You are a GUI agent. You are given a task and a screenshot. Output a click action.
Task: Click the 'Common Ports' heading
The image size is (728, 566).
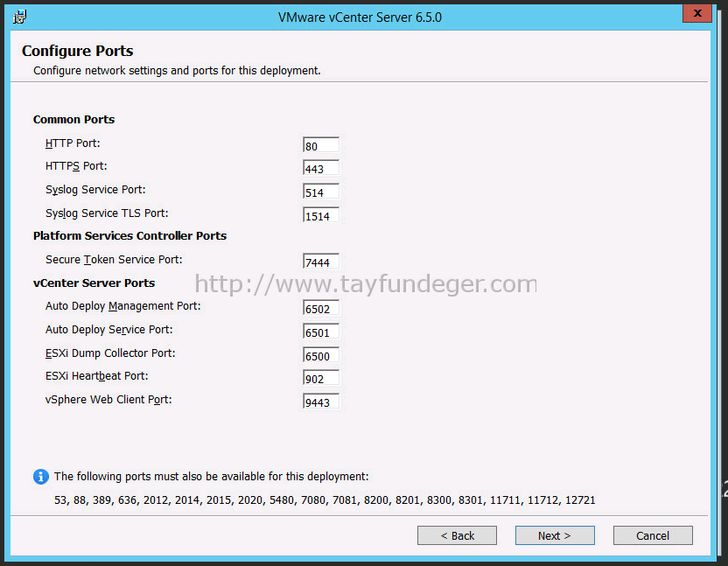(x=73, y=120)
